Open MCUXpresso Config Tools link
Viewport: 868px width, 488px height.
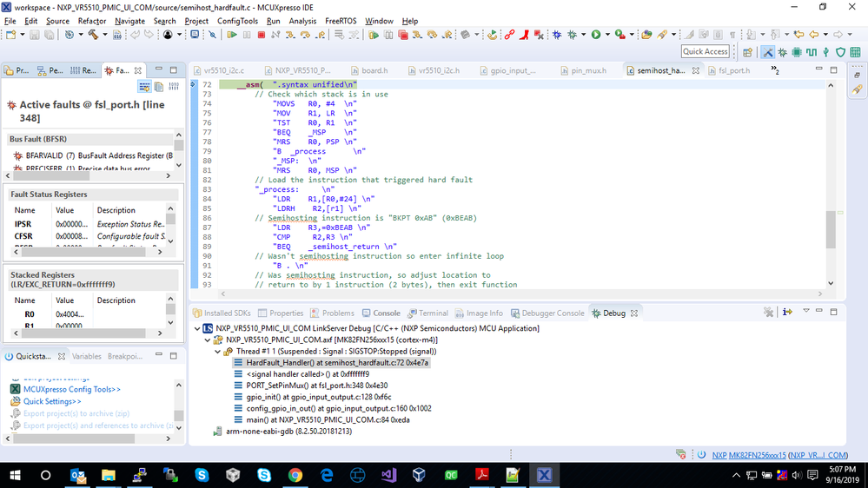(72, 390)
